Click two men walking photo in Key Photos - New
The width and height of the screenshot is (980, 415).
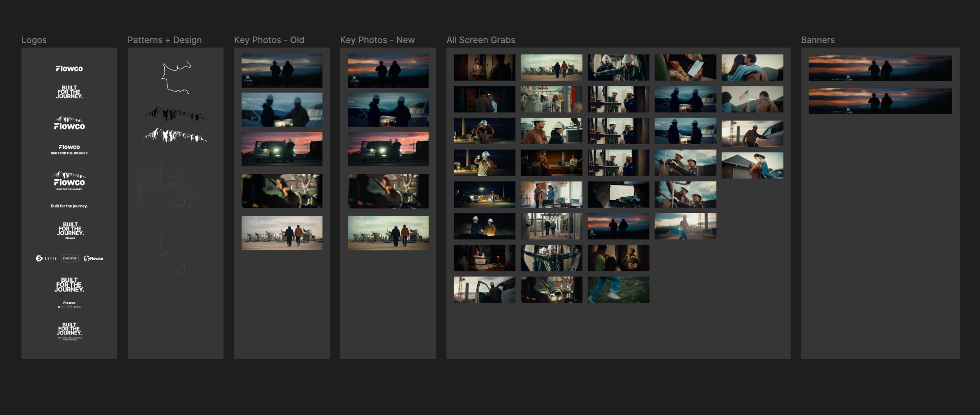(388, 233)
